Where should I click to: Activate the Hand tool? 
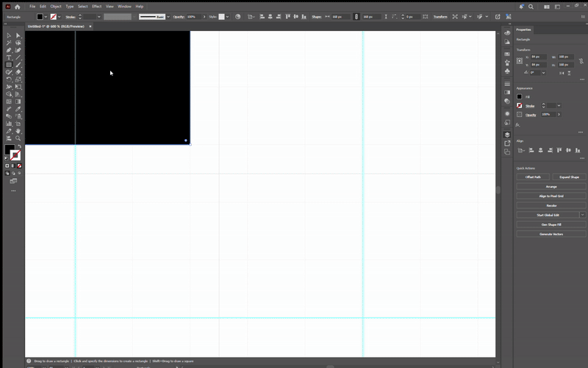pyautogui.click(x=18, y=131)
